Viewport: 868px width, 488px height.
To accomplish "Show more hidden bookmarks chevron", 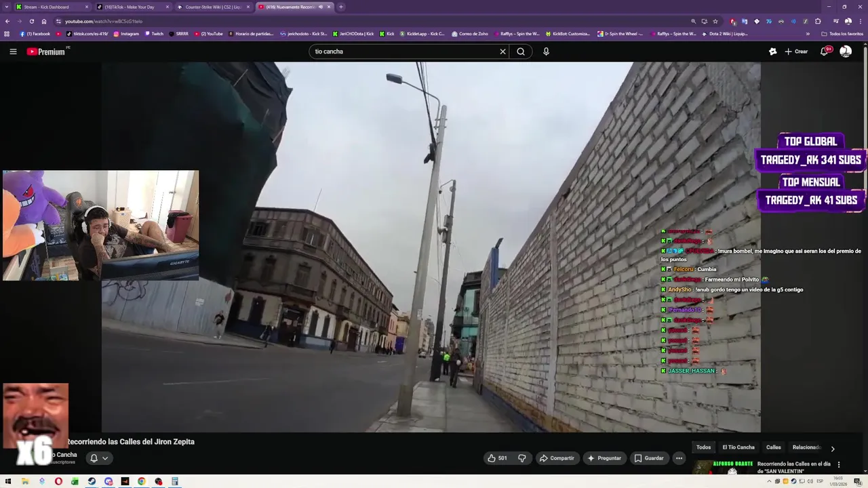I will click(x=808, y=34).
